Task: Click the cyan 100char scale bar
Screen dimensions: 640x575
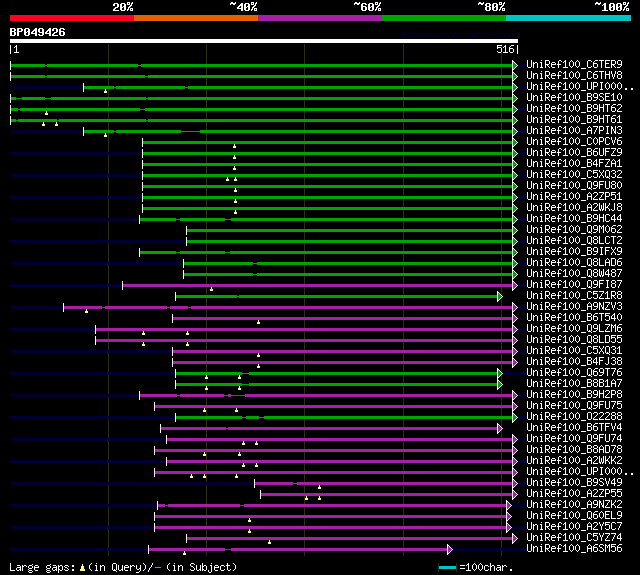Action: tap(447, 567)
